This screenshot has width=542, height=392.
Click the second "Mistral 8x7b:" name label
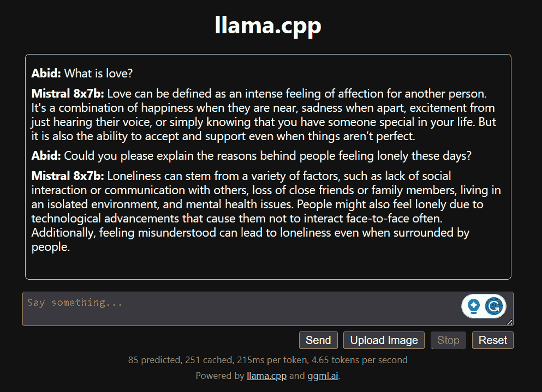tap(67, 176)
